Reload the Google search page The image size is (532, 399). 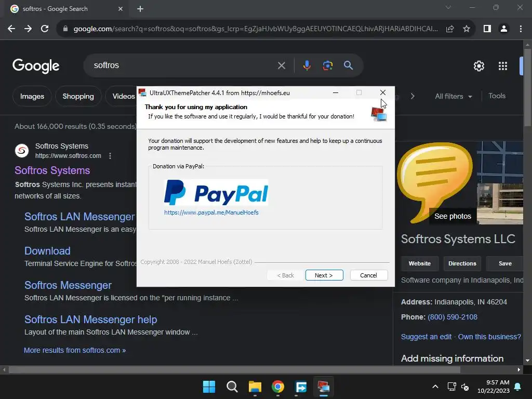tap(45, 29)
